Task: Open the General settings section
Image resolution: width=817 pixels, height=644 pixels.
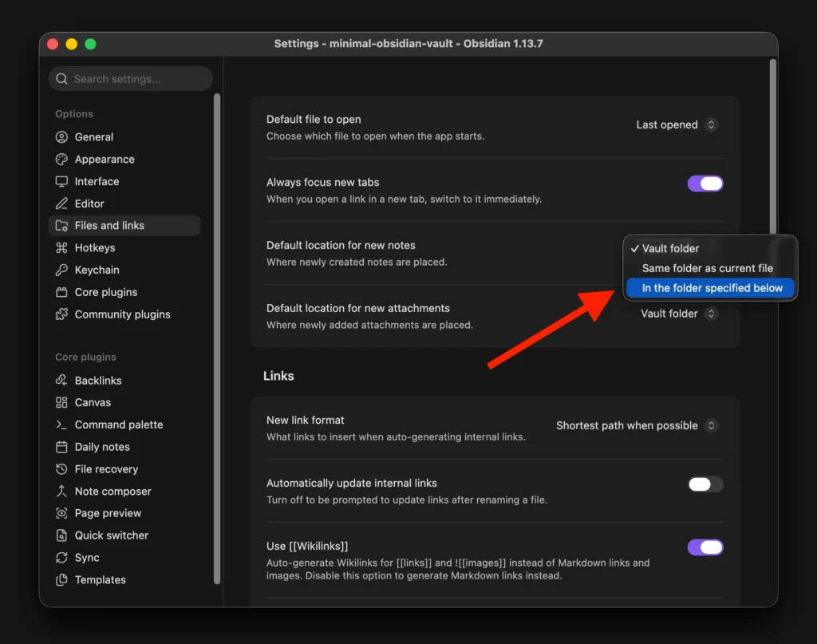Action: [x=124, y=137]
